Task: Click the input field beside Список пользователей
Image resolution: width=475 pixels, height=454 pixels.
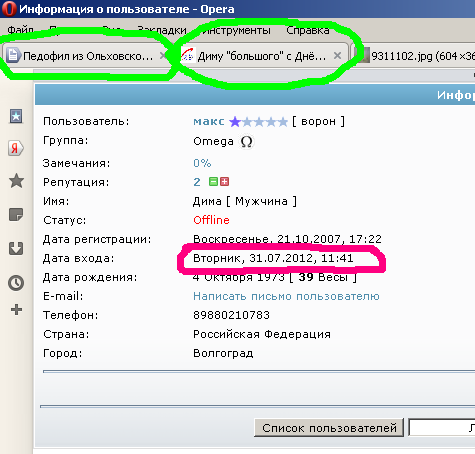Action: [442, 428]
